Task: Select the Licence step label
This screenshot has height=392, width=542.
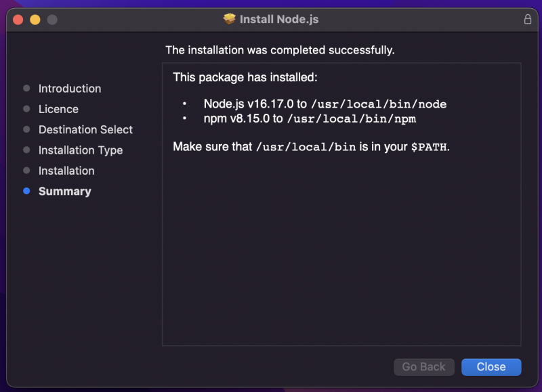Action: click(x=58, y=109)
